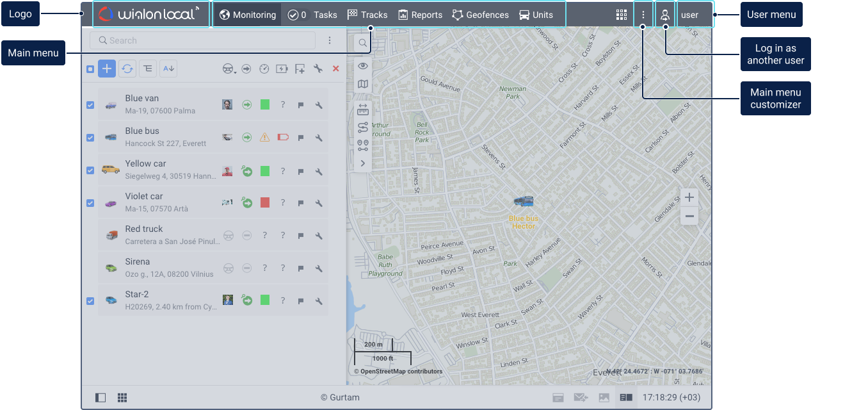Uncheck the Blue van checkbox
The image size is (868, 410).
(x=90, y=105)
